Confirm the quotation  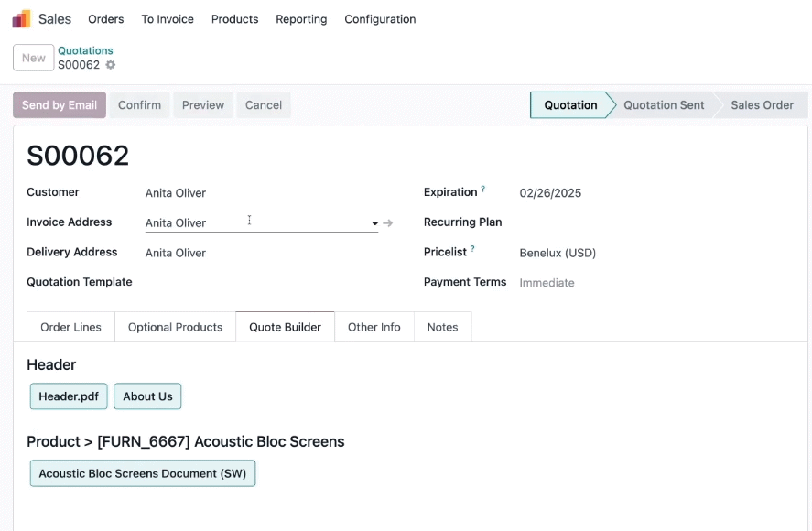[x=139, y=105]
